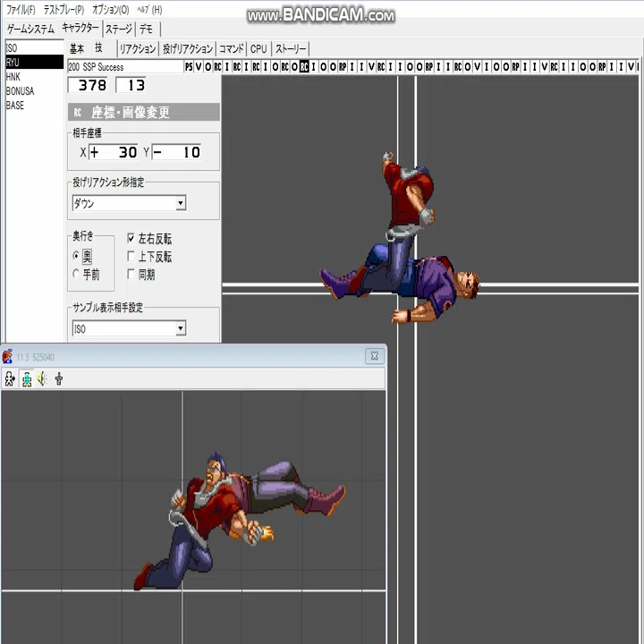This screenshot has height=644, width=644.
Task: Switch to the ステージ tab
Action: point(119,30)
